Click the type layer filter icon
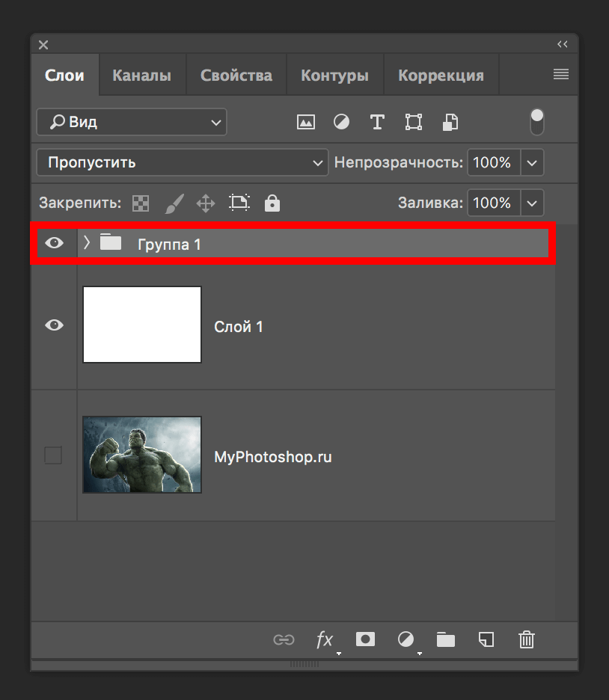 (x=377, y=122)
